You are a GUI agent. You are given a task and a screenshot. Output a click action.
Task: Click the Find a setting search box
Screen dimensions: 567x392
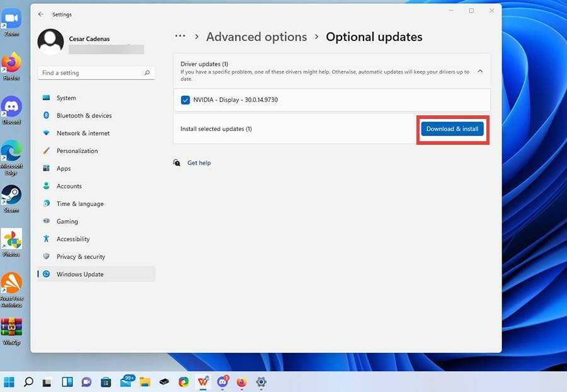pos(94,72)
